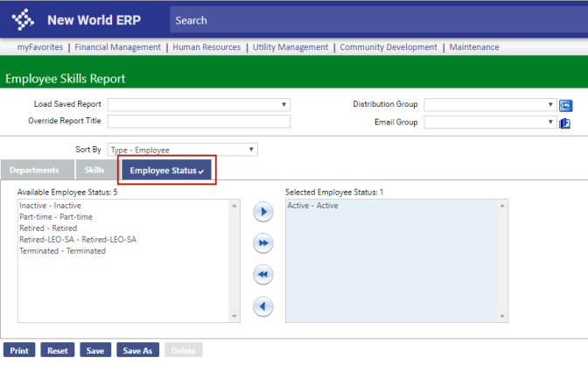Screen dimensions: 588x365
Task: Click the Save button
Action: click(x=95, y=350)
